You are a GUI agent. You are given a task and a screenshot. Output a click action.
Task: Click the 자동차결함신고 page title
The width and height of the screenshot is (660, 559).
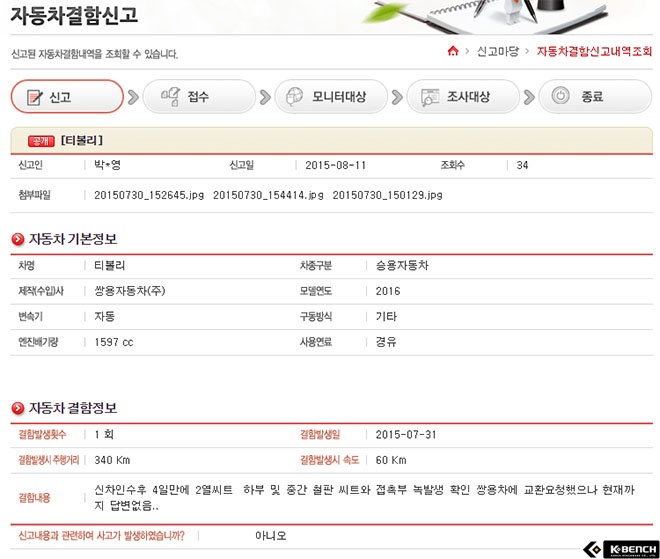pyautogui.click(x=74, y=15)
